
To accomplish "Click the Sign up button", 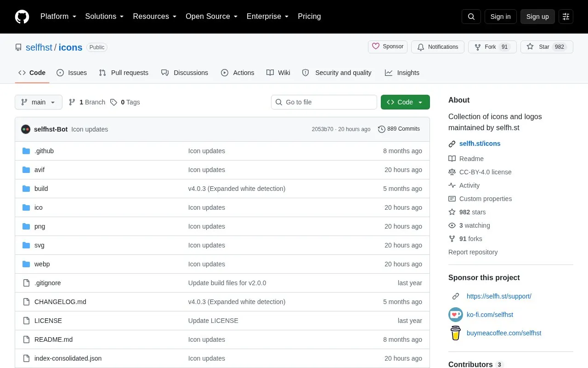I will coord(537,17).
